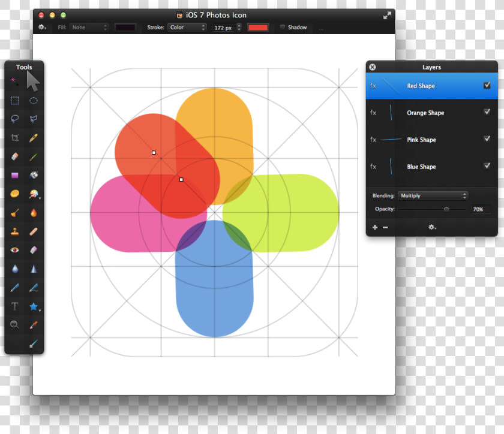Viewport: 504px width, 434px height.
Task: Select the Rectangular Marquee tool
Action: (14, 101)
